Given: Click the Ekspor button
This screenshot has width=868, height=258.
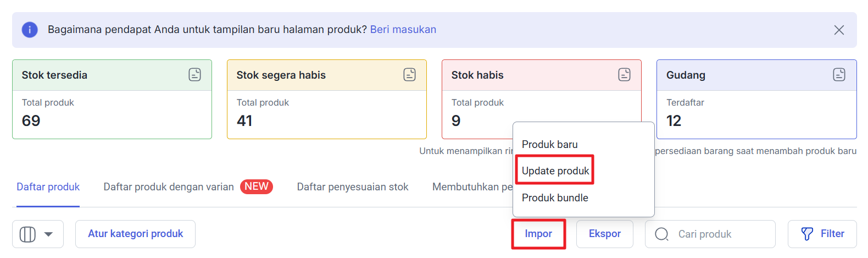Looking at the screenshot, I should pos(605,234).
